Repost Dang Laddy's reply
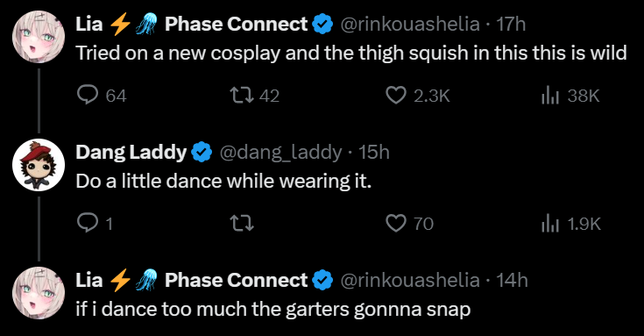This screenshot has width=644, height=336. pos(242,224)
